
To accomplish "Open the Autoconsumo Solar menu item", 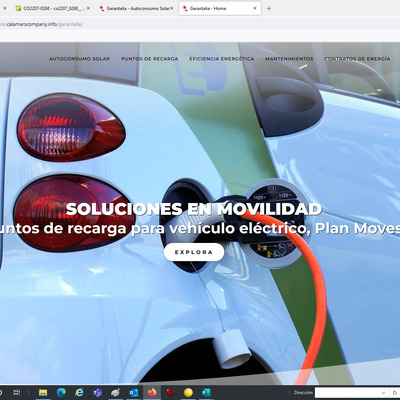I will [x=79, y=59].
